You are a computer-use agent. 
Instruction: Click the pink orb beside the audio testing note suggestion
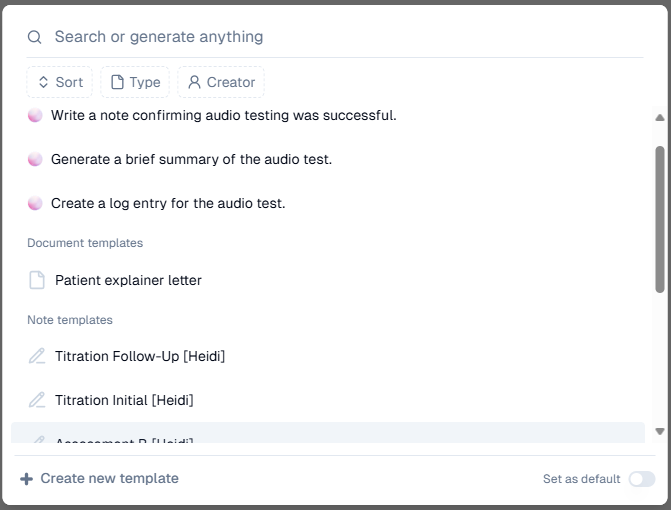click(35, 115)
